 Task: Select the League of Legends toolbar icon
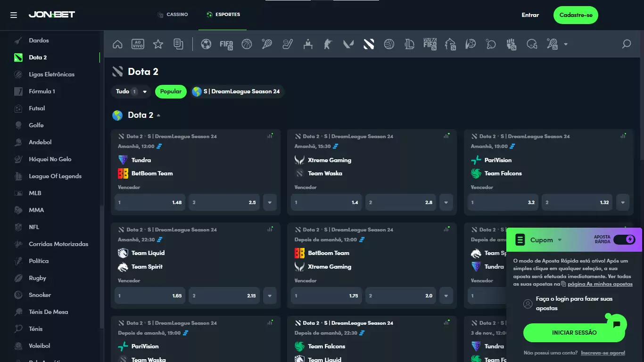tap(409, 44)
